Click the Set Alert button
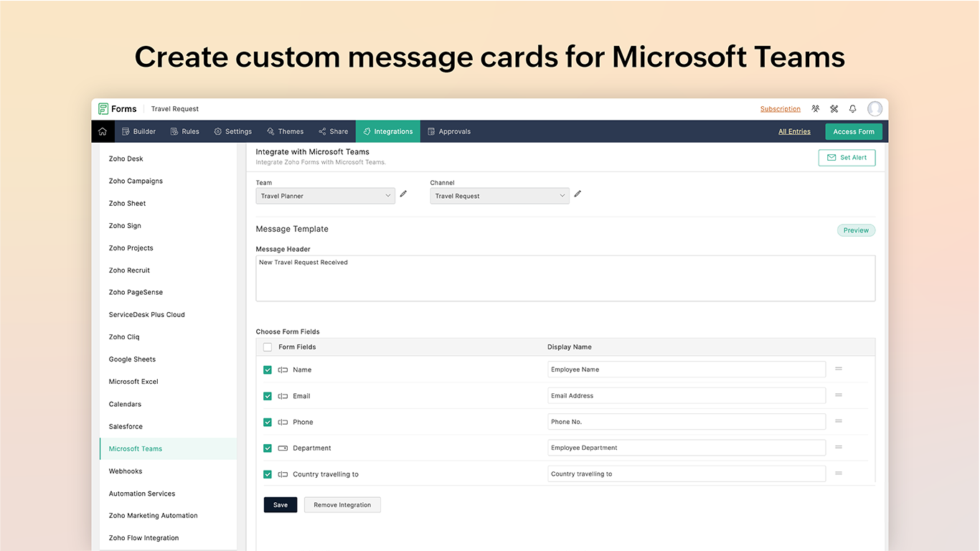This screenshot has width=980, height=551. (847, 157)
